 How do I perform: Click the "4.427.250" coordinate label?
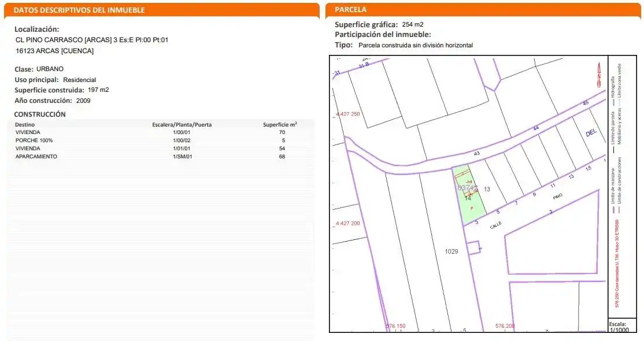point(348,114)
